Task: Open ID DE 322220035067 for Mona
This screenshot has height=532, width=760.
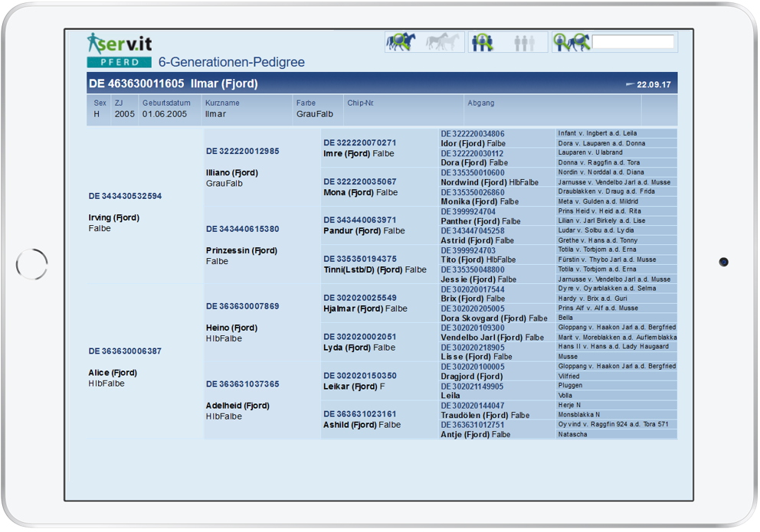Action: pyautogui.click(x=359, y=181)
